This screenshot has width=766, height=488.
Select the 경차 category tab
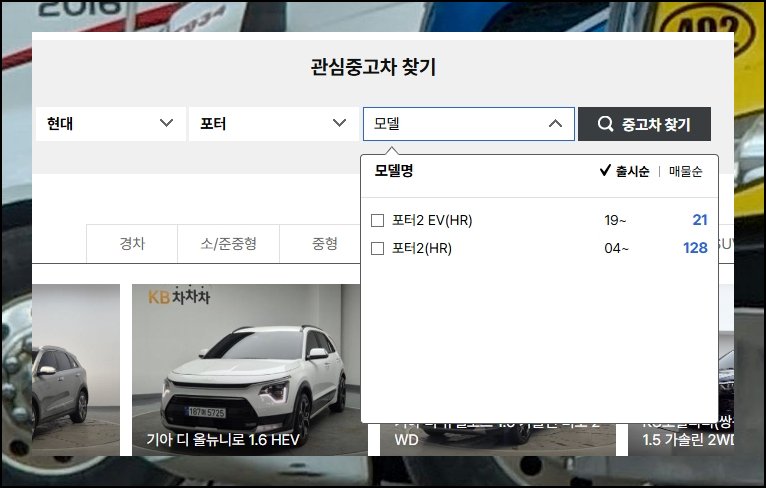[132, 244]
